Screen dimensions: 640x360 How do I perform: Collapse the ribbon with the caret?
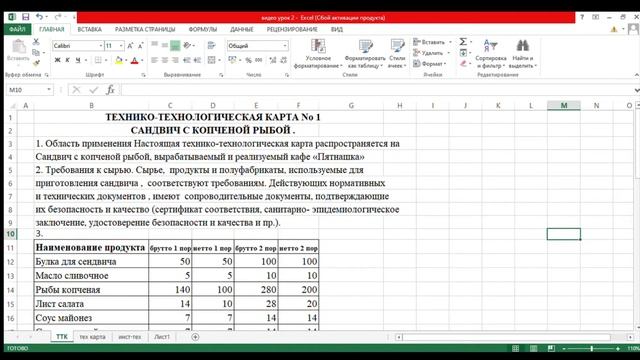pos(636,75)
